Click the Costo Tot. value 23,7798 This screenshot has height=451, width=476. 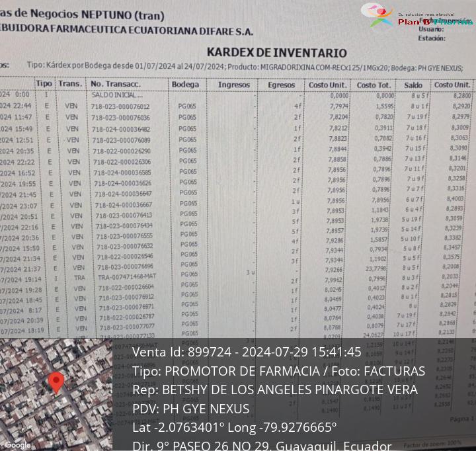376,268
